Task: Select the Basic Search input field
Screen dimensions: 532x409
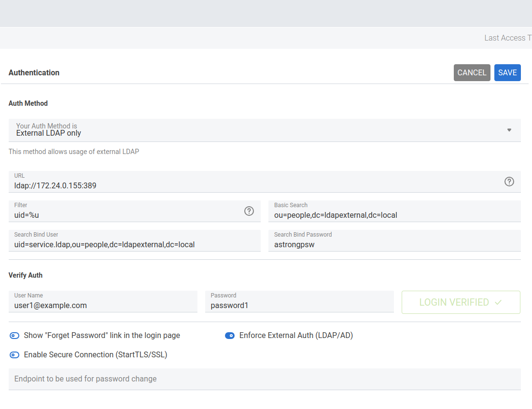Action: coord(394,215)
